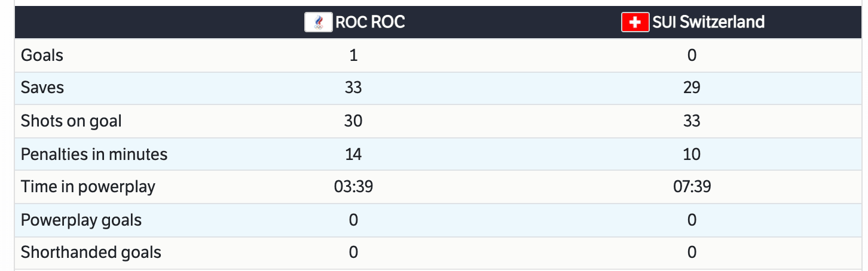
Task: Click Switzerland's powerplay goals value
Action: point(692,220)
